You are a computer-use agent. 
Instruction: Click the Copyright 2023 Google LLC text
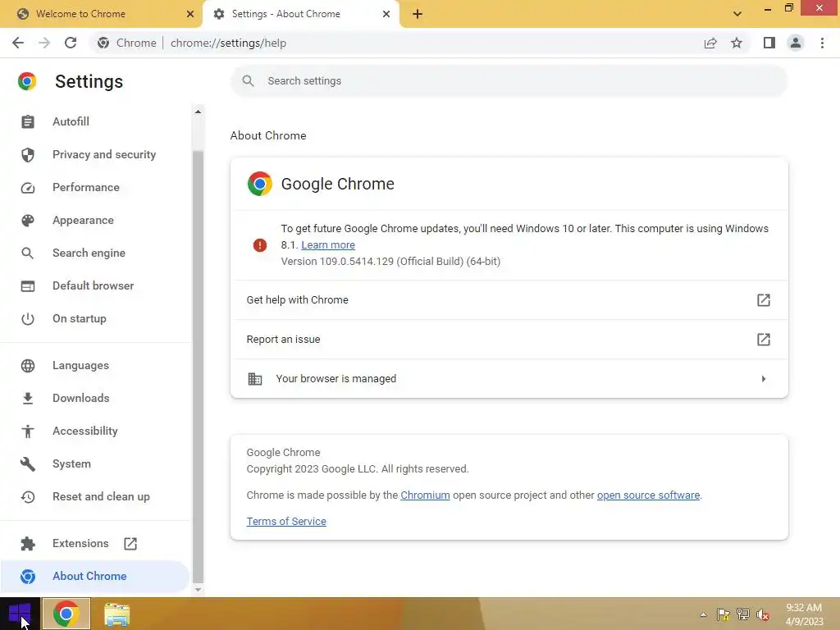pyautogui.click(x=358, y=468)
